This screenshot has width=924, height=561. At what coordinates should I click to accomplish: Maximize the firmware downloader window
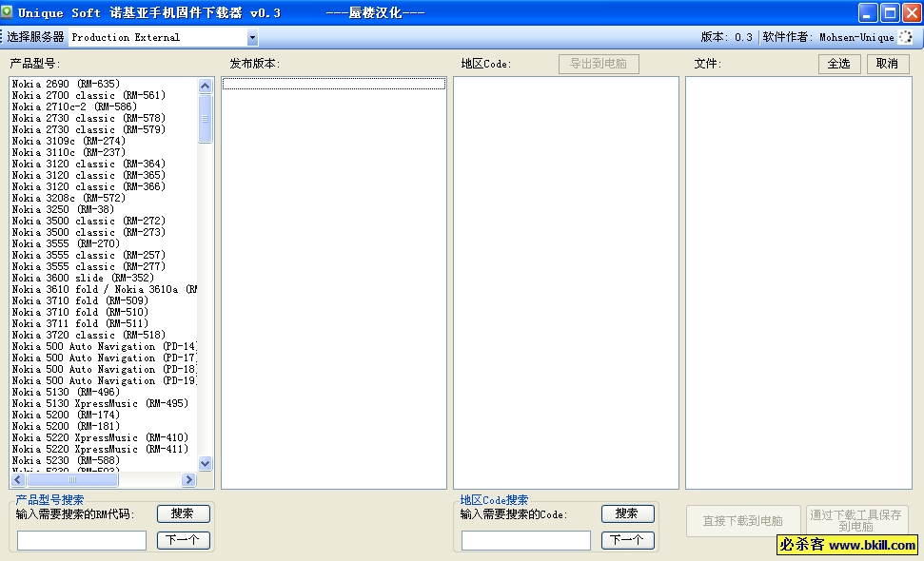[x=890, y=12]
